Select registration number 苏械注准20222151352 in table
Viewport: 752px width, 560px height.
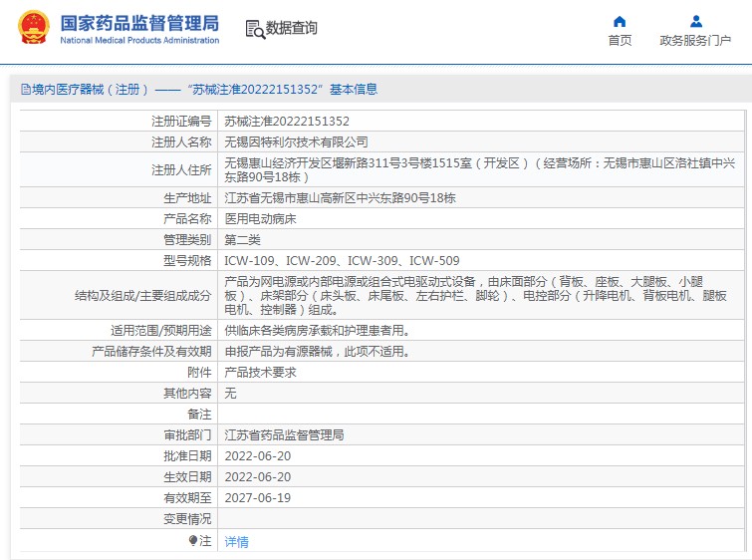tap(287, 122)
